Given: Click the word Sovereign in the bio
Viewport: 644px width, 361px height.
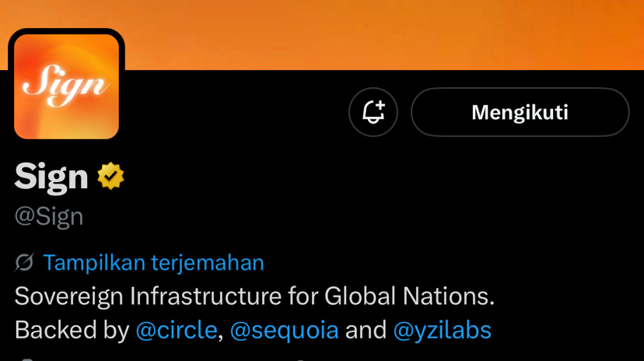Looking at the screenshot, I should coord(68,296).
